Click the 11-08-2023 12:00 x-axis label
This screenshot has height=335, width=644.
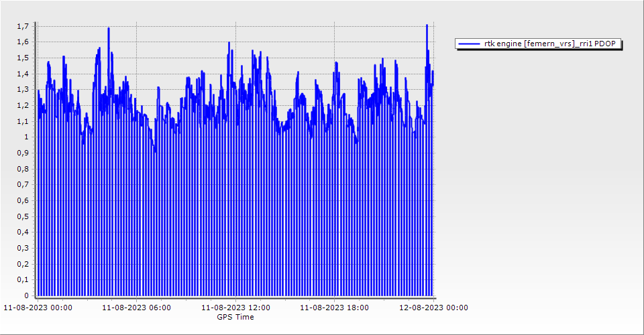235,308
